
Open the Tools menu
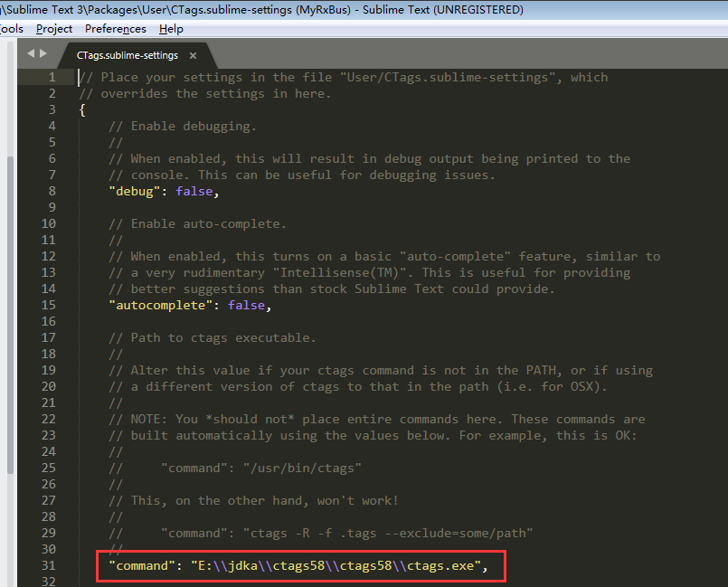[11, 29]
